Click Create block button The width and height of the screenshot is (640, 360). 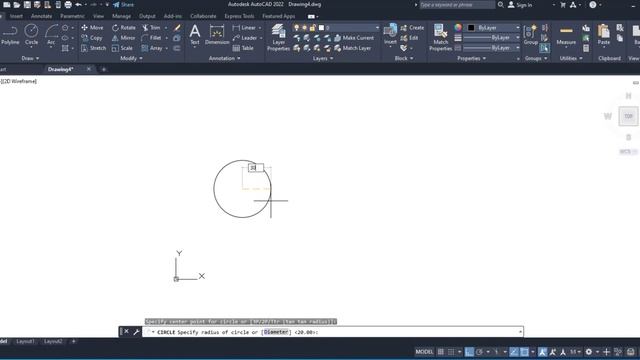pos(412,27)
